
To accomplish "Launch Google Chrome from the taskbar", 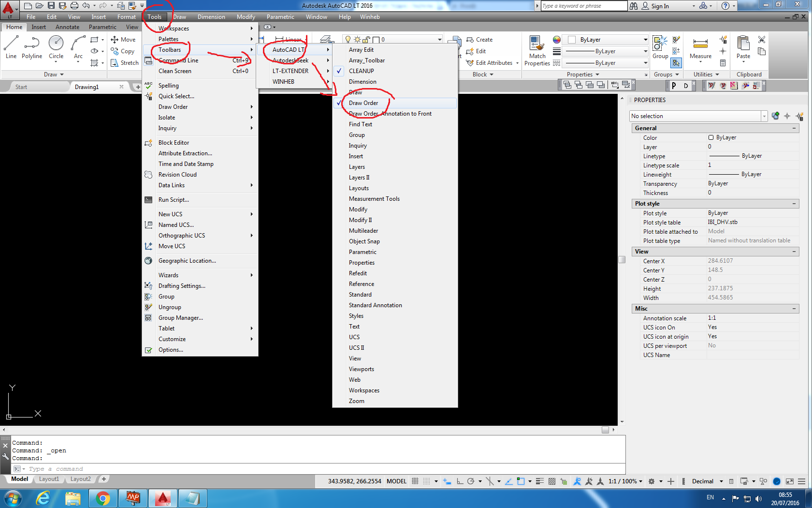I will (x=103, y=498).
